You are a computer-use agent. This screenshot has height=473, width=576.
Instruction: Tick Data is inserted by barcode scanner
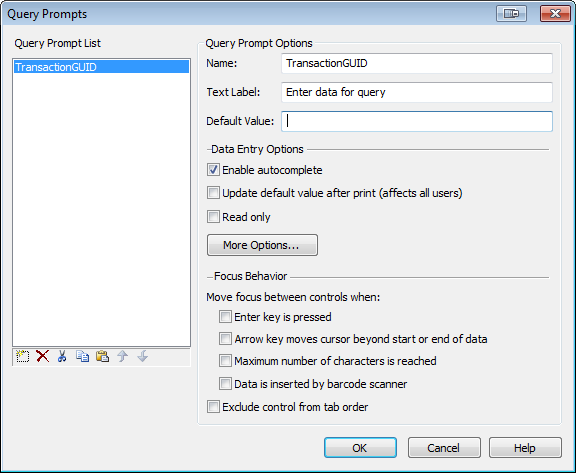pos(225,384)
